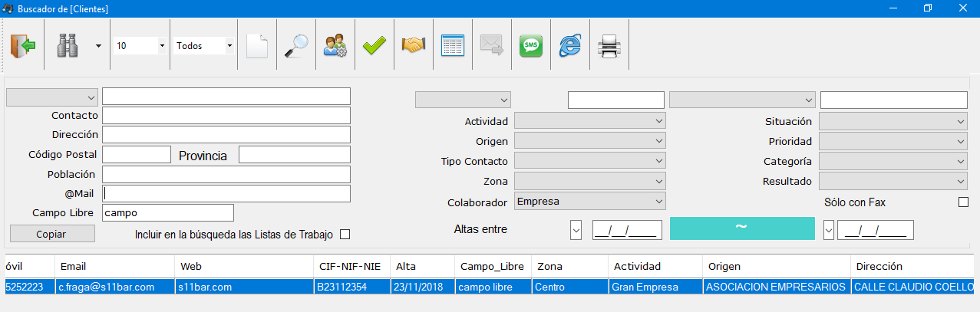Image resolution: width=980 pixels, height=312 pixels.
Task: Open the Resultado dropdown
Action: point(893,181)
